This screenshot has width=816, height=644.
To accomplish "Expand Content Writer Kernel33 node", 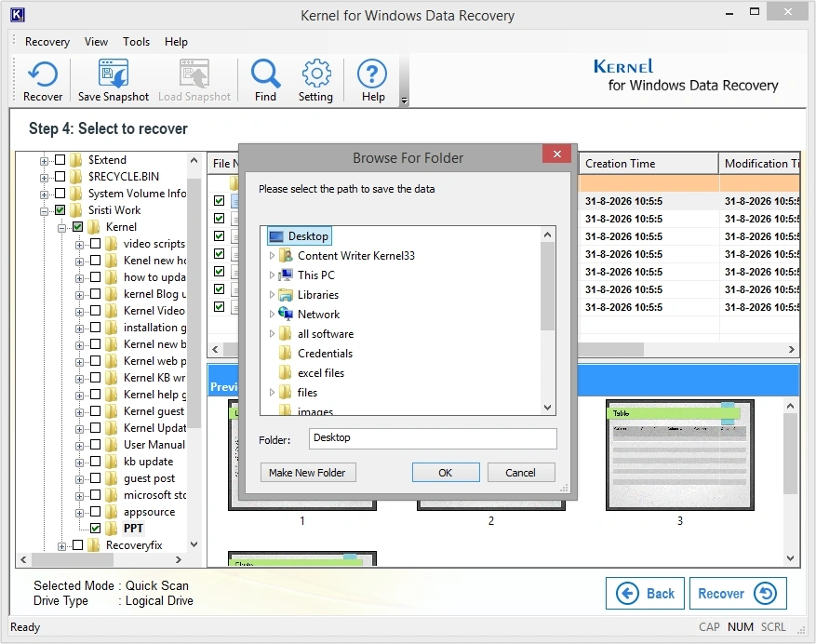I will [272, 256].
